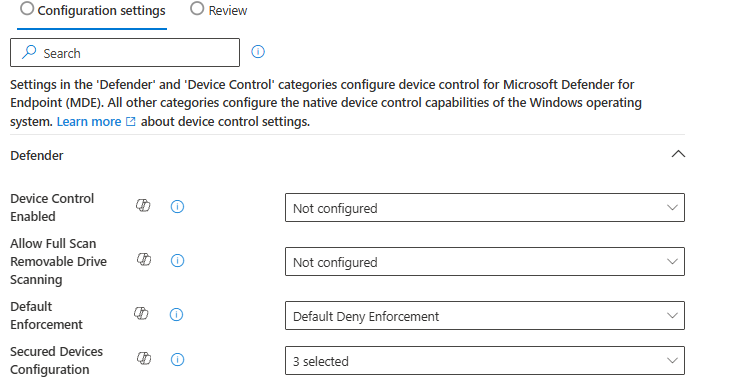The width and height of the screenshot is (734, 390).
Task: Click the 'Default Enforcement' setting label
Action: tap(46, 316)
